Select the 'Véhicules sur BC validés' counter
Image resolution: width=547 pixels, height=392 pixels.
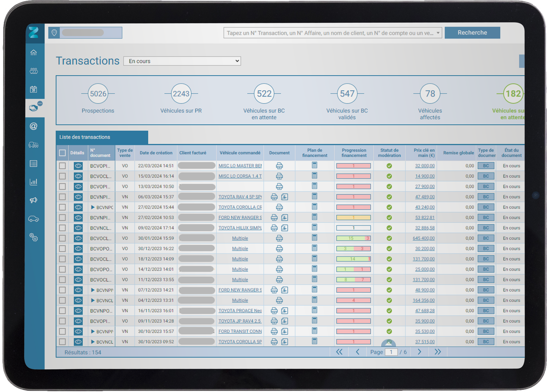coord(347,101)
